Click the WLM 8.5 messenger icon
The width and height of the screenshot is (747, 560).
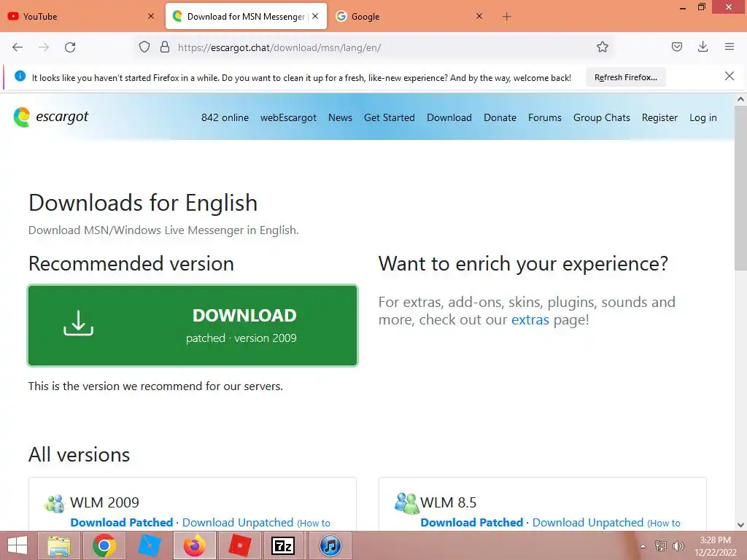(x=406, y=503)
